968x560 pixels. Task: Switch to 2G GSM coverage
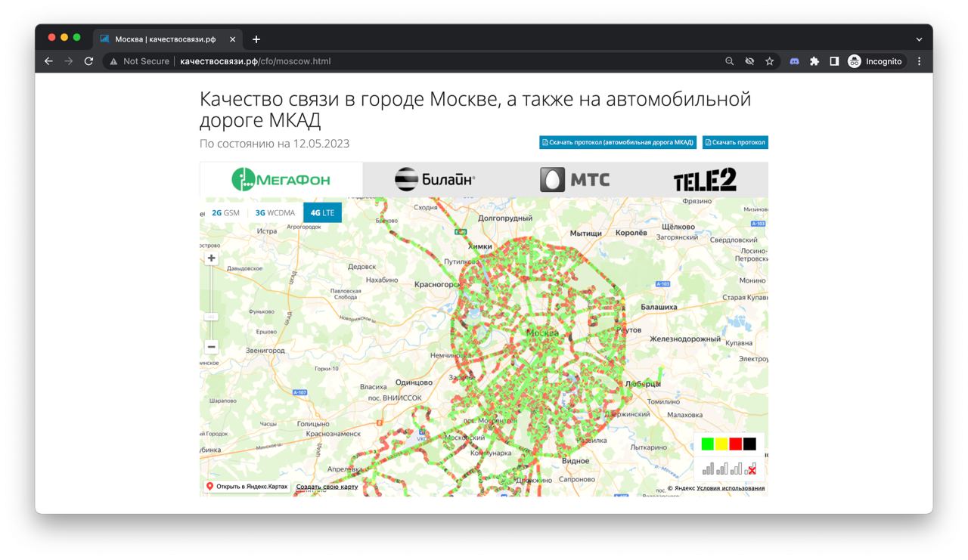(225, 213)
